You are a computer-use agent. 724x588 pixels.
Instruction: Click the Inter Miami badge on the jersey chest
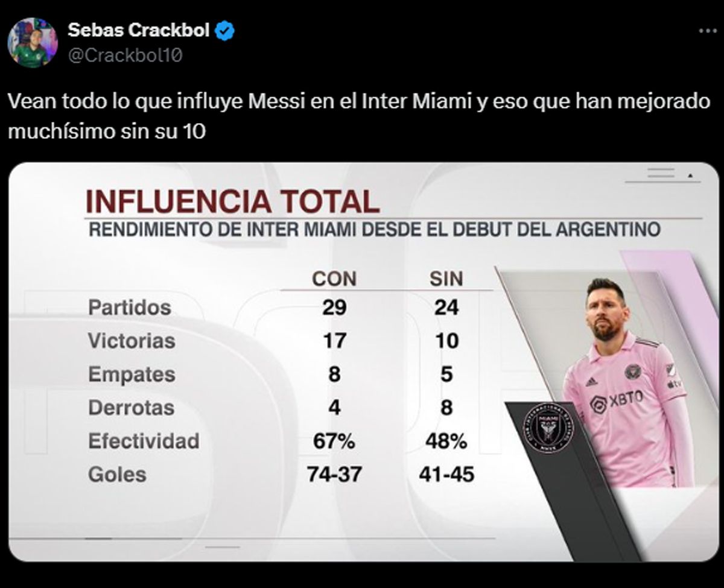coord(633,371)
